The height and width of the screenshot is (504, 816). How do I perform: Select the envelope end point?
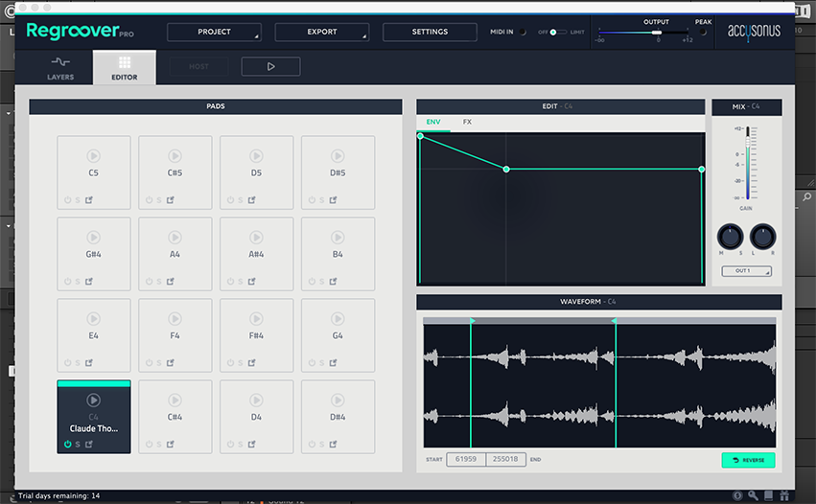pos(702,169)
